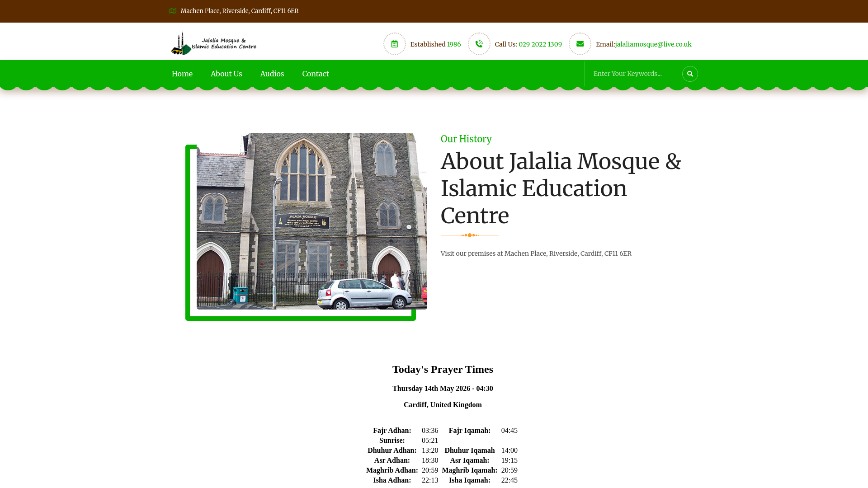
Task: Click the Cardiff, United Kingdom text
Action: [x=443, y=405]
